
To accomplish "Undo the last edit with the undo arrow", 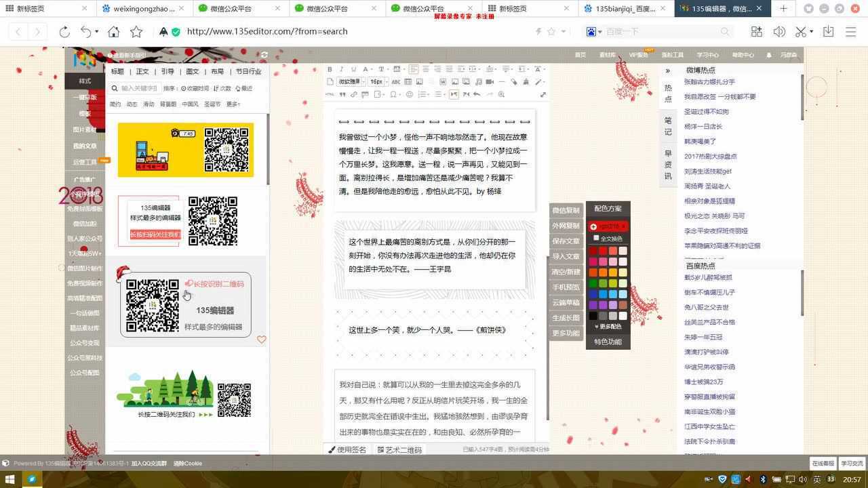I will (x=477, y=94).
